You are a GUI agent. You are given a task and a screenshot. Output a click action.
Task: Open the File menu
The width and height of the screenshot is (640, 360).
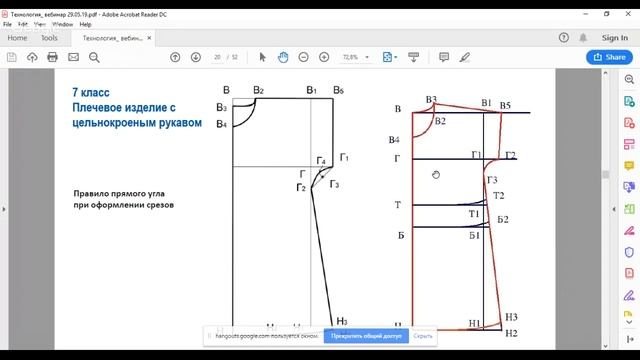coord(7,24)
